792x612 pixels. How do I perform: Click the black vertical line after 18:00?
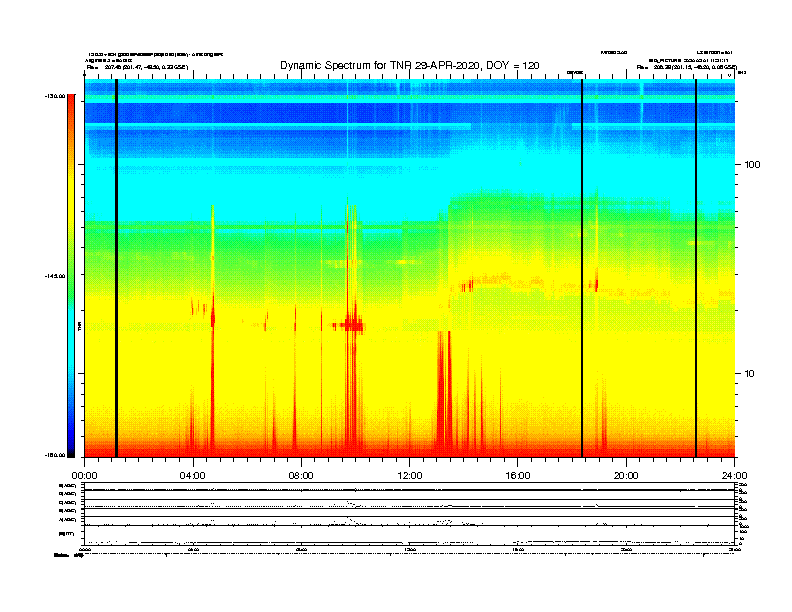tap(582, 268)
